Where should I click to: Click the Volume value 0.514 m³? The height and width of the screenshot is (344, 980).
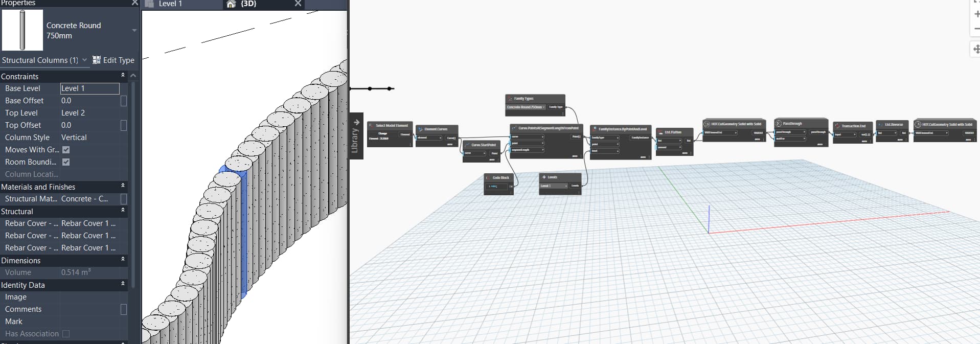(76, 272)
